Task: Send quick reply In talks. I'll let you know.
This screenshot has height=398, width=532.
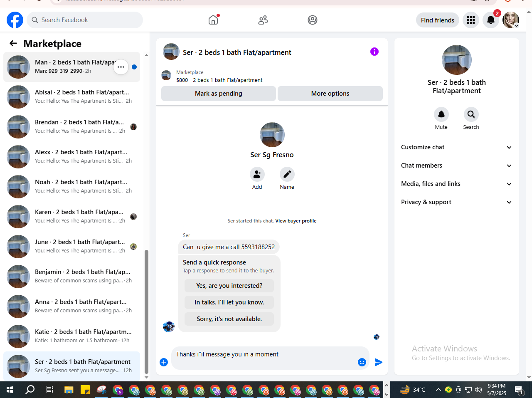Action: click(229, 302)
